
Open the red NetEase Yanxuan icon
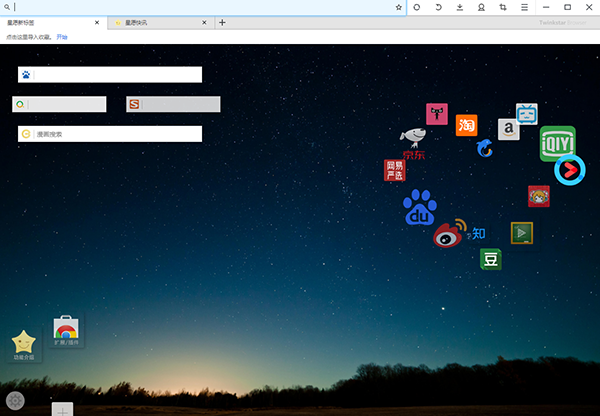point(395,170)
